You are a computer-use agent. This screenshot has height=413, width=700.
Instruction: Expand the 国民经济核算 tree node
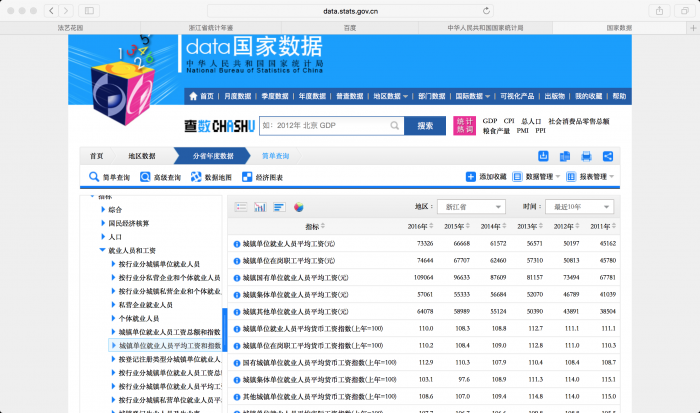pos(129,223)
